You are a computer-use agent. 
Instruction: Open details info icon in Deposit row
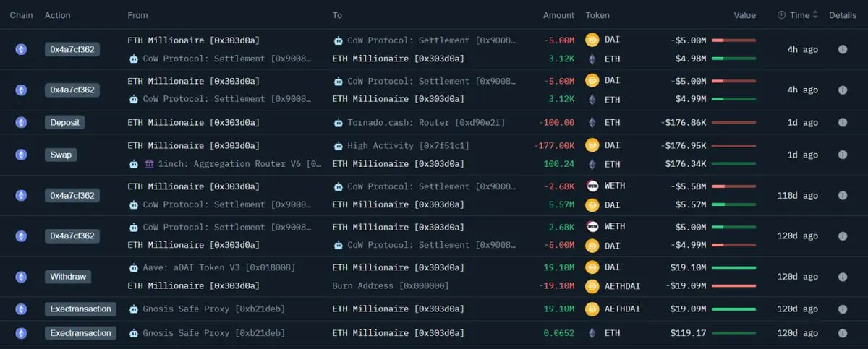843,123
